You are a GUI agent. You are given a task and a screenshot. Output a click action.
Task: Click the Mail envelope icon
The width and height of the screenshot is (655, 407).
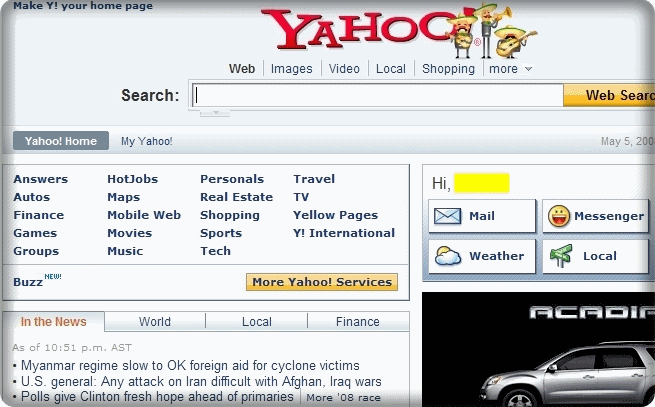[x=447, y=216]
